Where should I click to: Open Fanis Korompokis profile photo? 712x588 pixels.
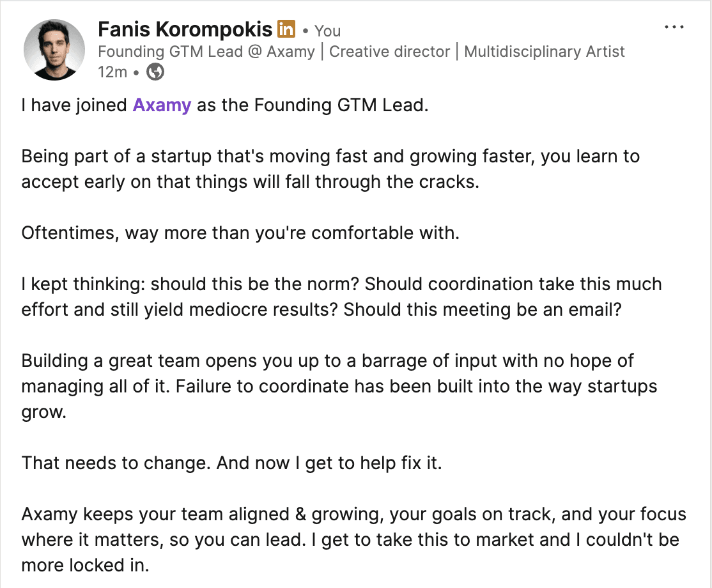54,49
